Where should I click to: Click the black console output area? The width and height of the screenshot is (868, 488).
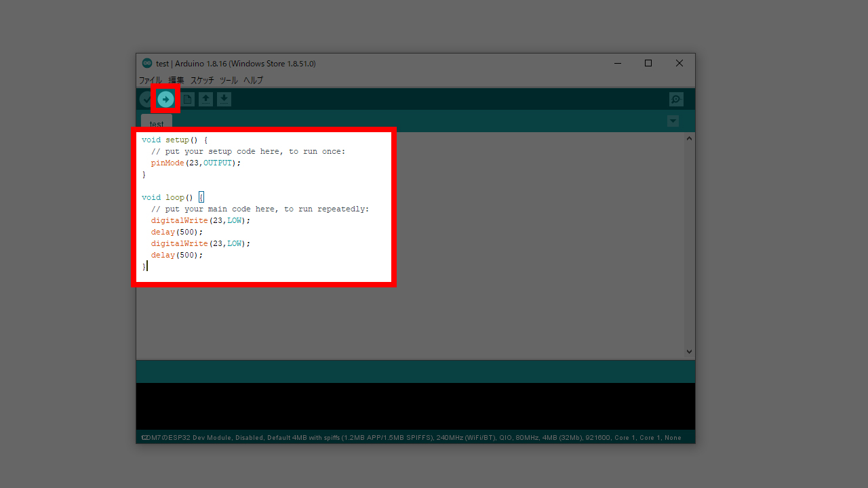(415, 405)
